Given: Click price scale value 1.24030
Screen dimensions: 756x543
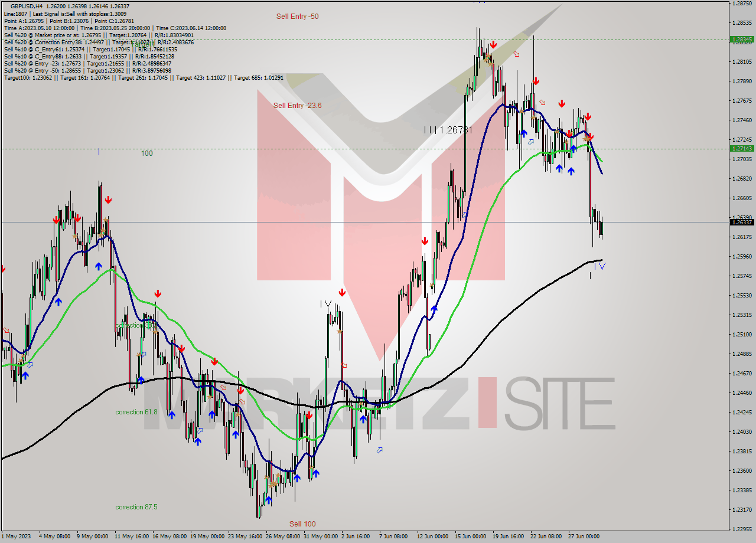Looking at the screenshot, I should (x=742, y=432).
